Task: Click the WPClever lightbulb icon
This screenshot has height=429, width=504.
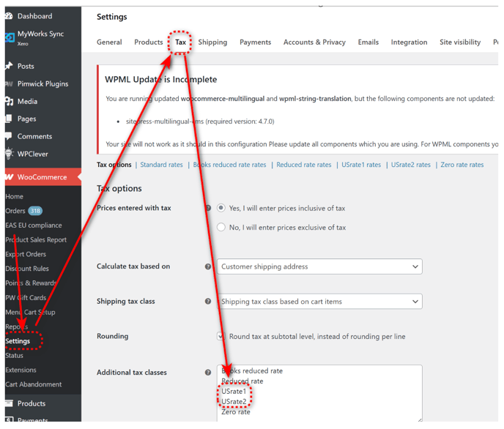Action: (9, 154)
